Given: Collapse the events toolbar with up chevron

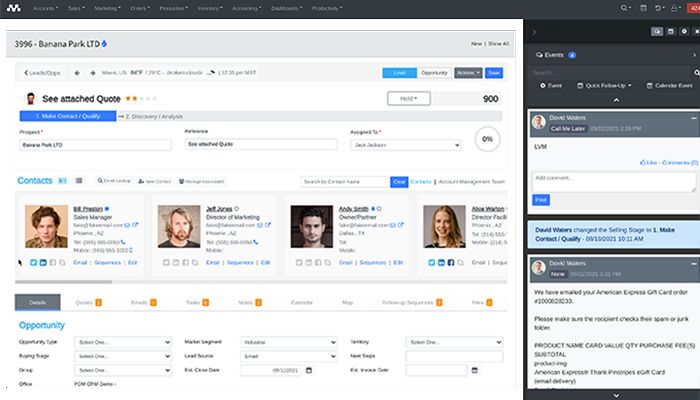Looking at the screenshot, I should [616, 100].
